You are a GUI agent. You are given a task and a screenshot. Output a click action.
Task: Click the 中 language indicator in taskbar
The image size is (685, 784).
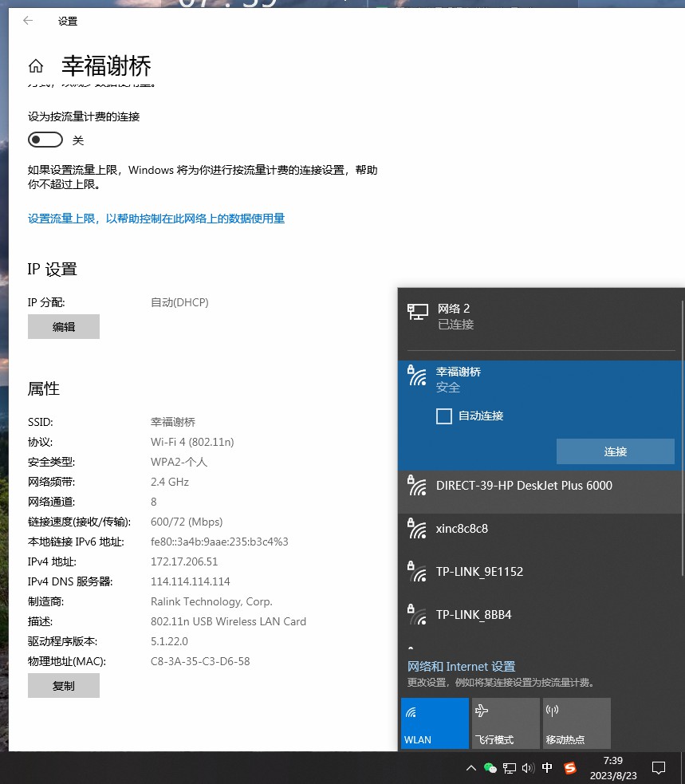pos(548,768)
